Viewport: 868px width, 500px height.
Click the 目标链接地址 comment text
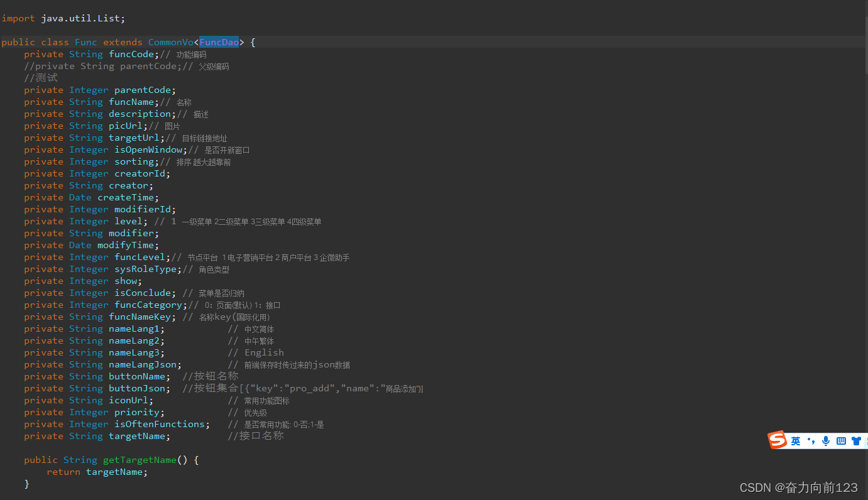click(x=205, y=138)
